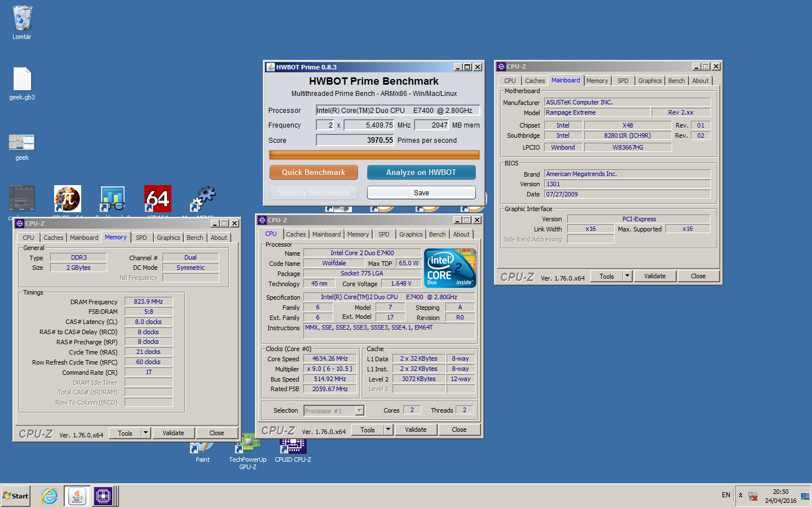Open SPD tab in Mainboard CPU-Z window
This screenshot has height=508, width=812.
click(x=623, y=81)
